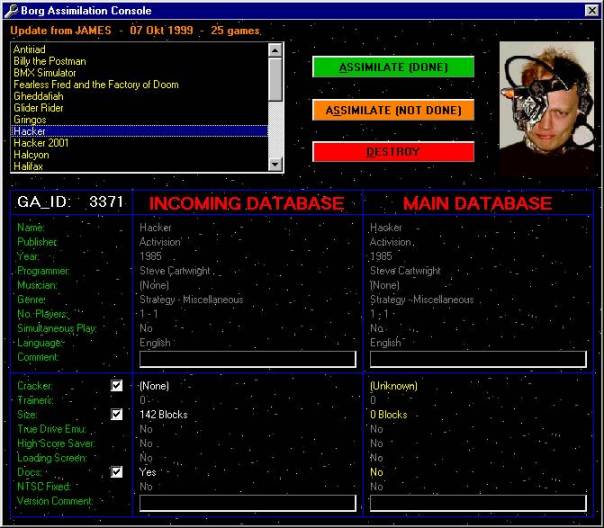
Task: Click the incoming cracker value (None)
Action: coord(154,386)
